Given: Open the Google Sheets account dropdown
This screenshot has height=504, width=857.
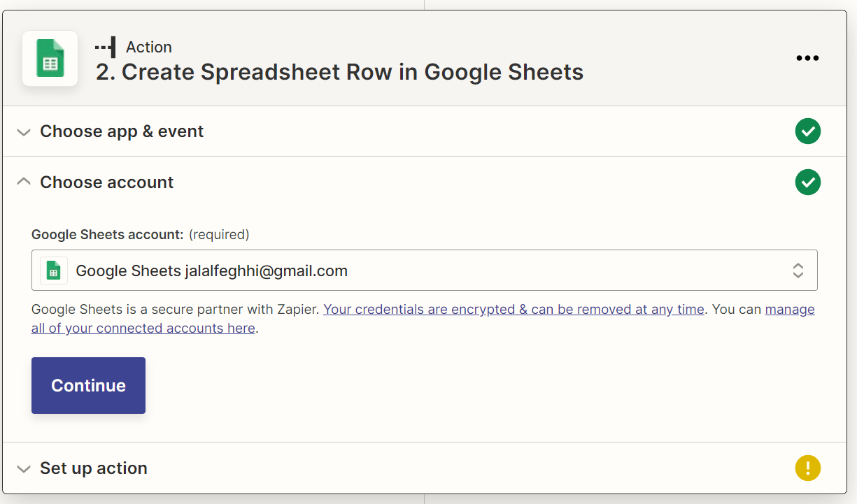Looking at the screenshot, I should tap(425, 271).
